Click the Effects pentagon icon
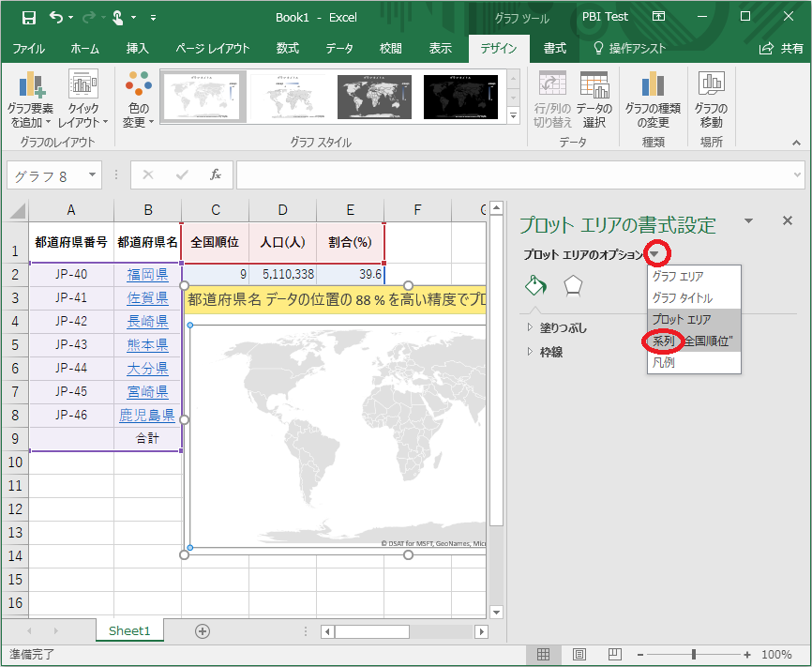Image resolution: width=812 pixels, height=667 pixels. tap(573, 285)
